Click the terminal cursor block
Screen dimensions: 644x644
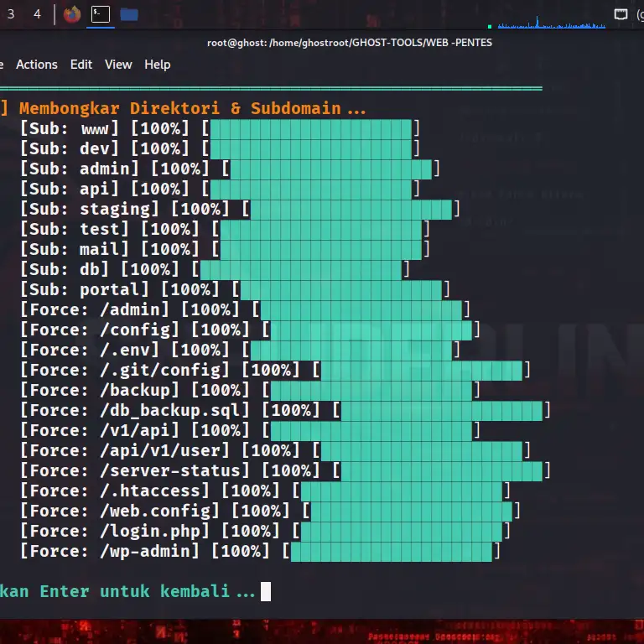(266, 591)
